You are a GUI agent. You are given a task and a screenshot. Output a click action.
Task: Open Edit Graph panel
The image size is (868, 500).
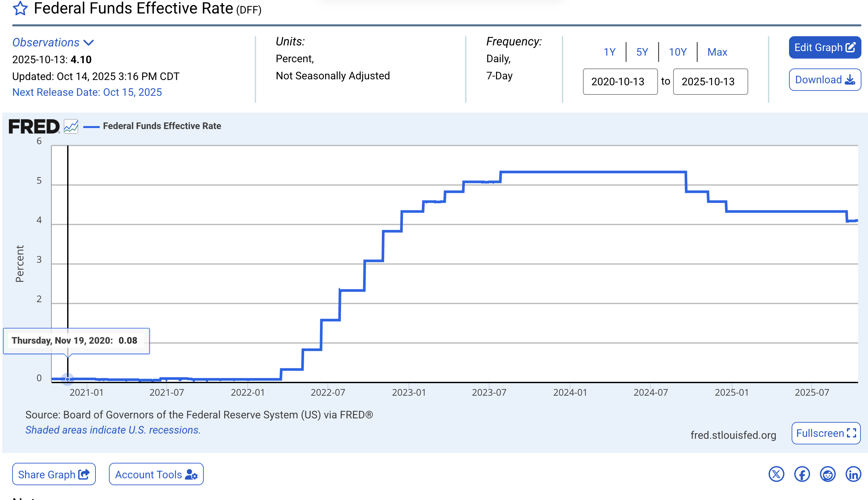pyautogui.click(x=825, y=47)
